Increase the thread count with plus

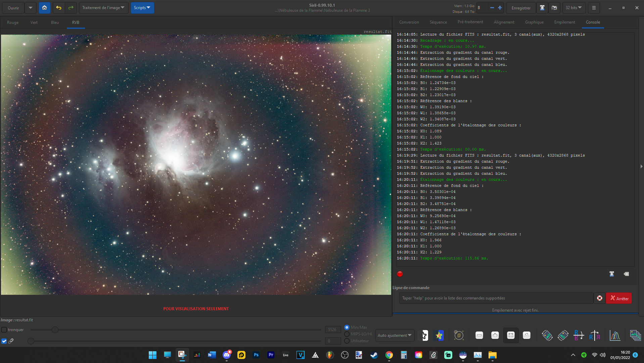[x=500, y=8]
